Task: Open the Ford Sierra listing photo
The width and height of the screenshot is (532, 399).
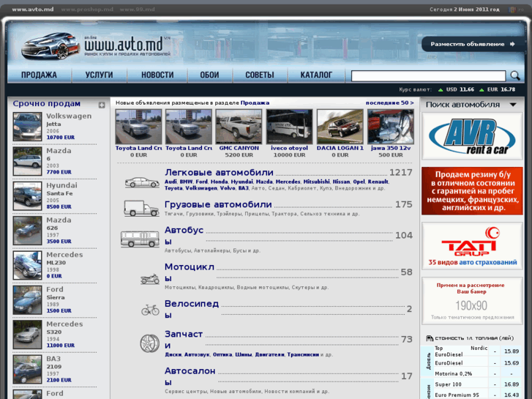Action: (28, 300)
